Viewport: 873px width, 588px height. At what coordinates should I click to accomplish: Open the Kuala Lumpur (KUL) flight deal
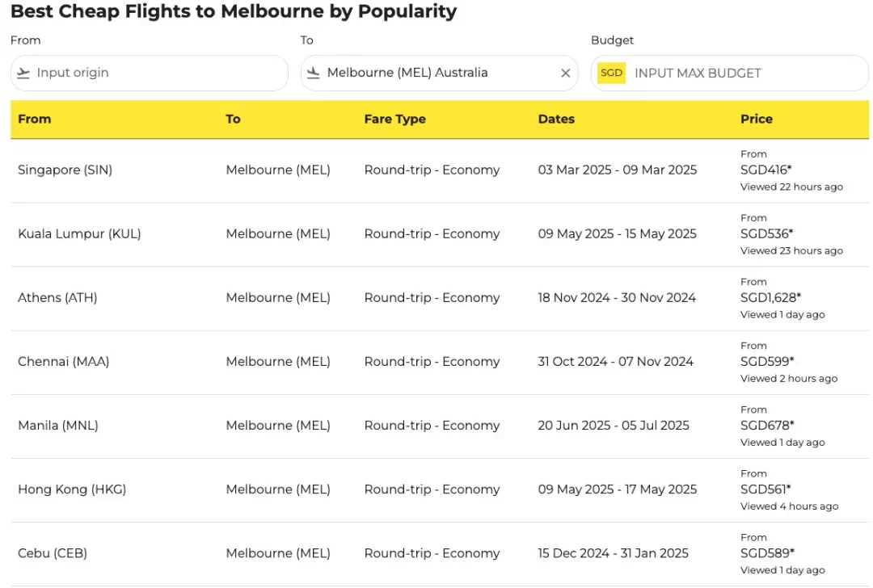click(439, 234)
